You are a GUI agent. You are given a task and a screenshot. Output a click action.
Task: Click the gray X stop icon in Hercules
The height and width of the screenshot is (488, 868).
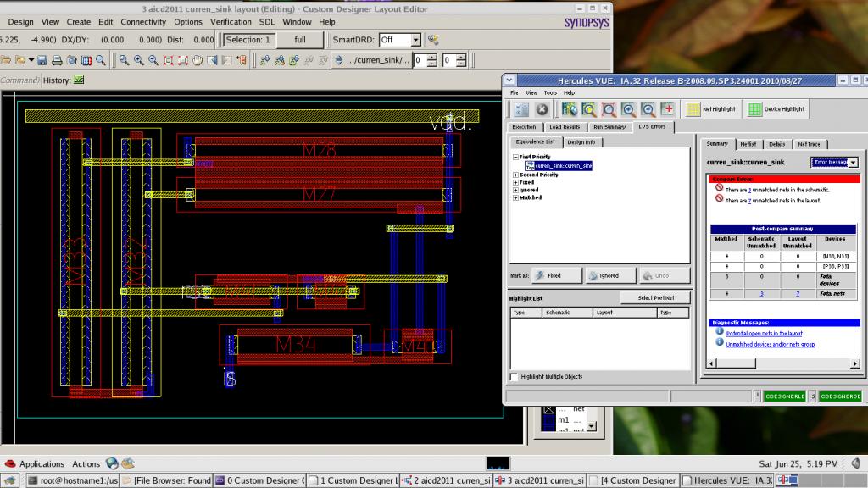(542, 109)
